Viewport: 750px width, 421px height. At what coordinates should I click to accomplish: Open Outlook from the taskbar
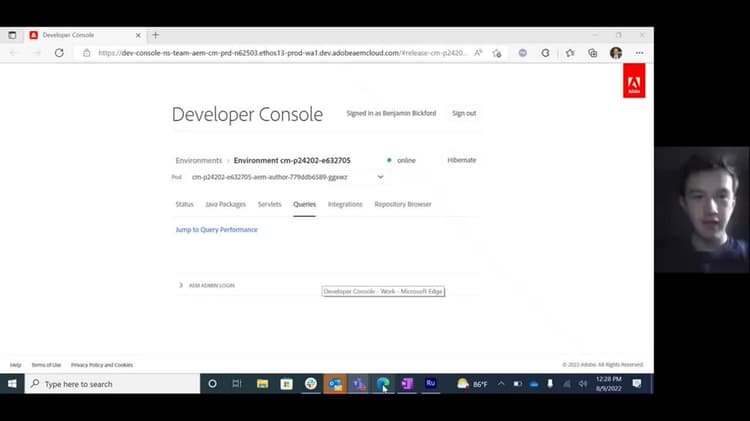click(x=335, y=384)
